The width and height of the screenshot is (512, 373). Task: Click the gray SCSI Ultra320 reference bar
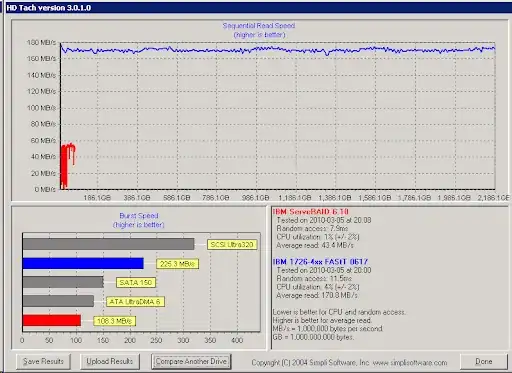108,244
